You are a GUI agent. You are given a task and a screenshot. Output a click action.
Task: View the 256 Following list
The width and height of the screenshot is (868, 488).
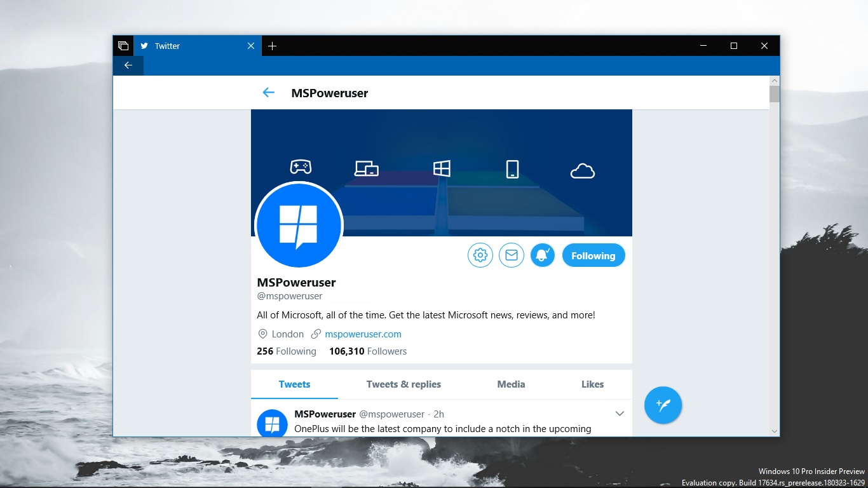287,351
